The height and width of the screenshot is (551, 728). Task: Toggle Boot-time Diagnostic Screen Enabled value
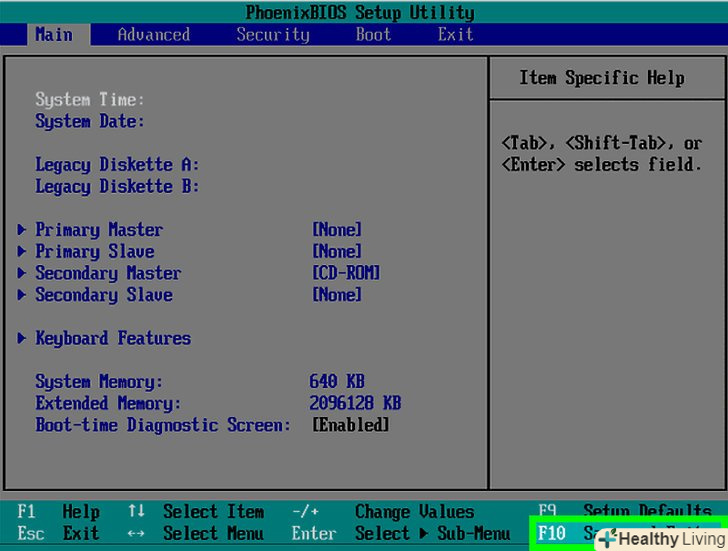(350, 425)
